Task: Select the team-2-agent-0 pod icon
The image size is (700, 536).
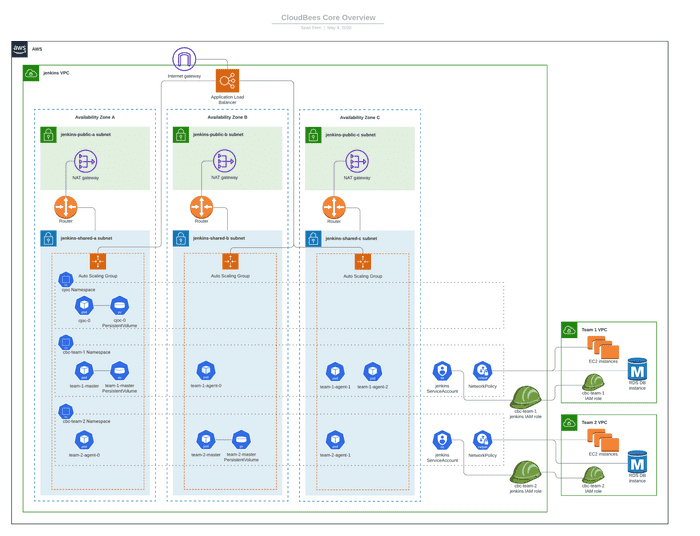Action: pyautogui.click(x=84, y=440)
